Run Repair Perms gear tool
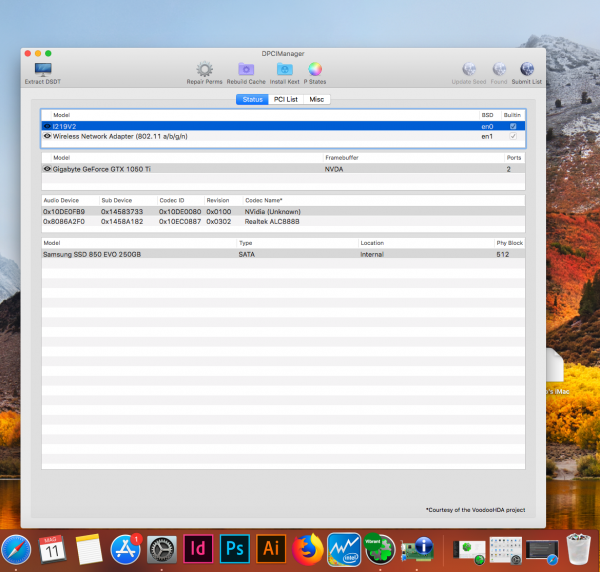600x572 pixels. 204,70
